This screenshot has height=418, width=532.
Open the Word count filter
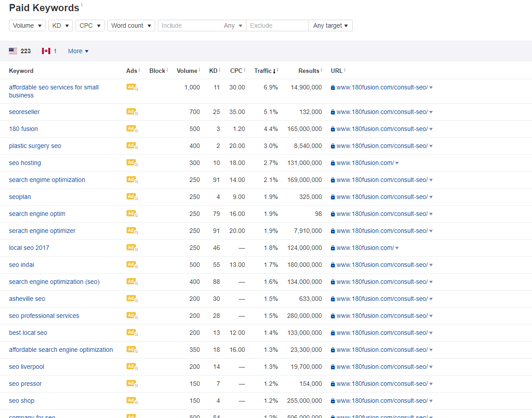[131, 25]
